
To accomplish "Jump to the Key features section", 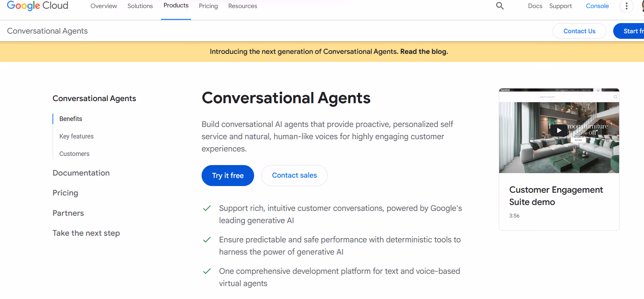I will coord(76,136).
